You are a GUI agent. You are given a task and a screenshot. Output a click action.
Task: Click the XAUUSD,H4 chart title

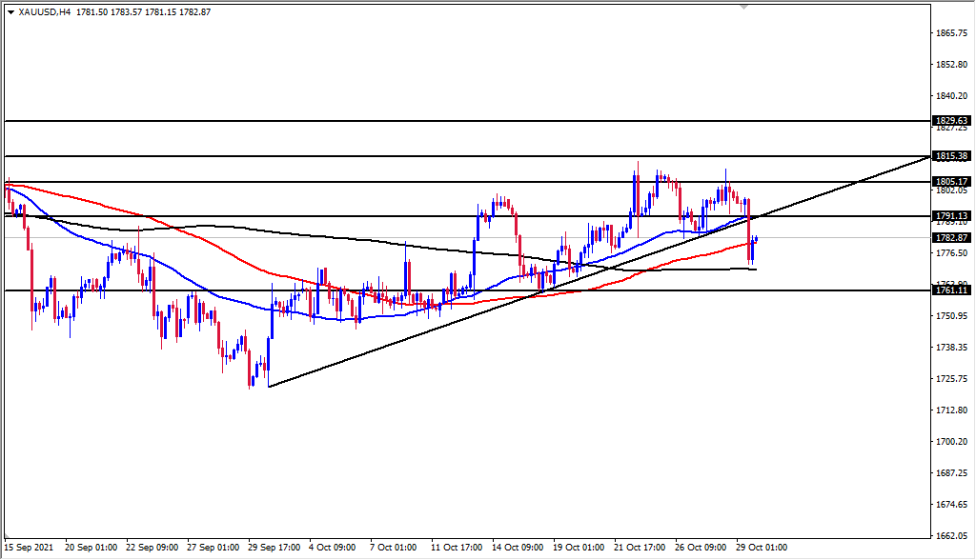pyautogui.click(x=45, y=11)
